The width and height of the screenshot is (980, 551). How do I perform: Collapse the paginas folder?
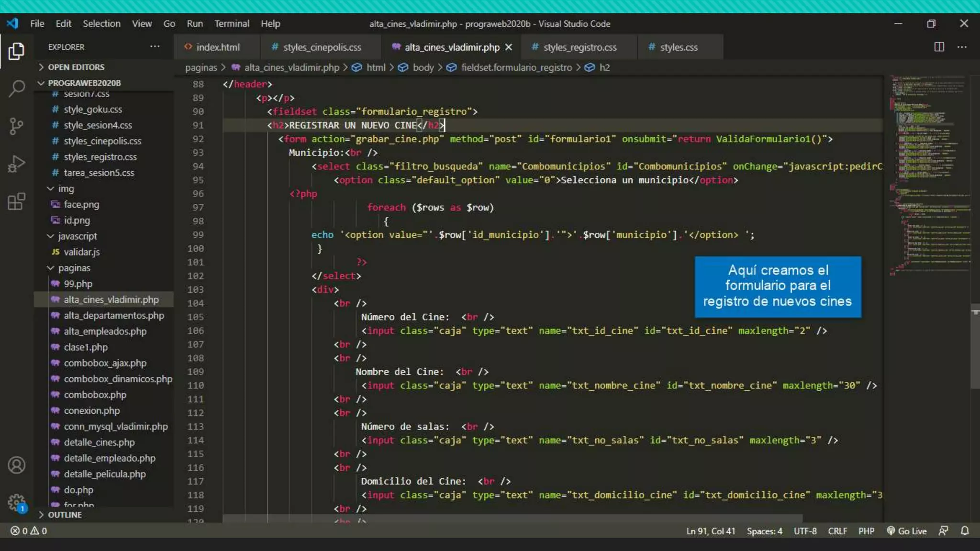[74, 268]
